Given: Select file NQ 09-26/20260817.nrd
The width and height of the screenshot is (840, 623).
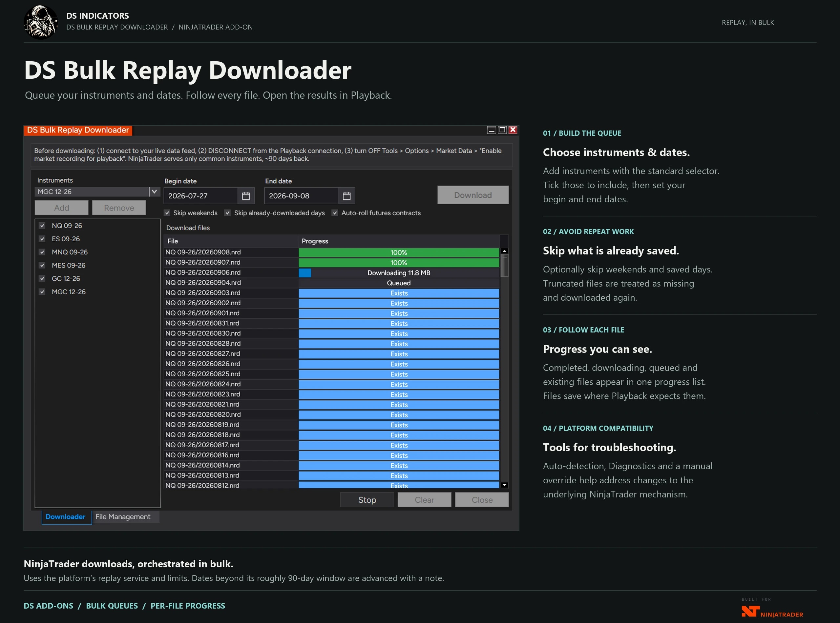Looking at the screenshot, I should pyautogui.click(x=202, y=445).
